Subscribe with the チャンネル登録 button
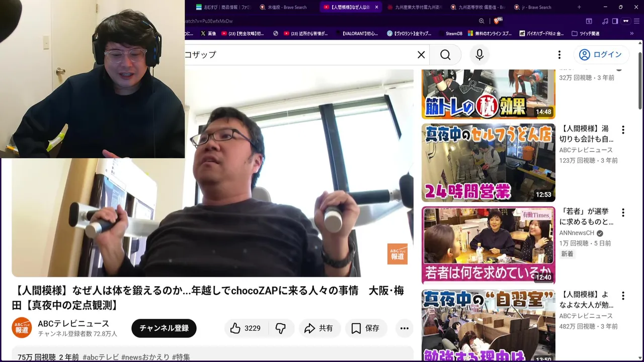The height and width of the screenshot is (362, 644). [x=164, y=328]
